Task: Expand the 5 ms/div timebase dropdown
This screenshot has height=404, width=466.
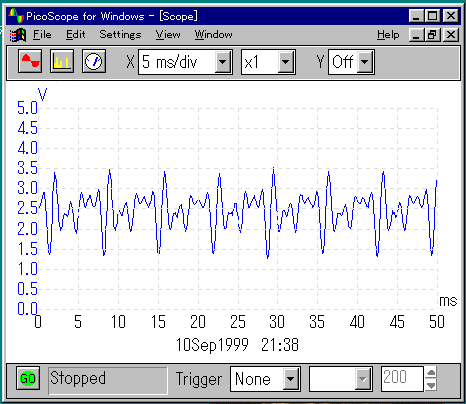Action: [223, 62]
